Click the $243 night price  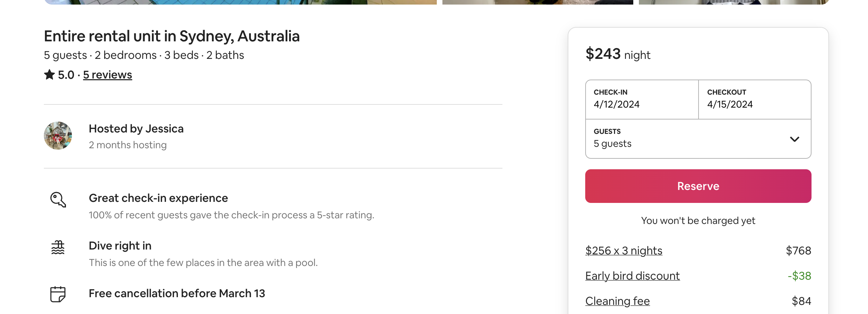click(x=617, y=54)
